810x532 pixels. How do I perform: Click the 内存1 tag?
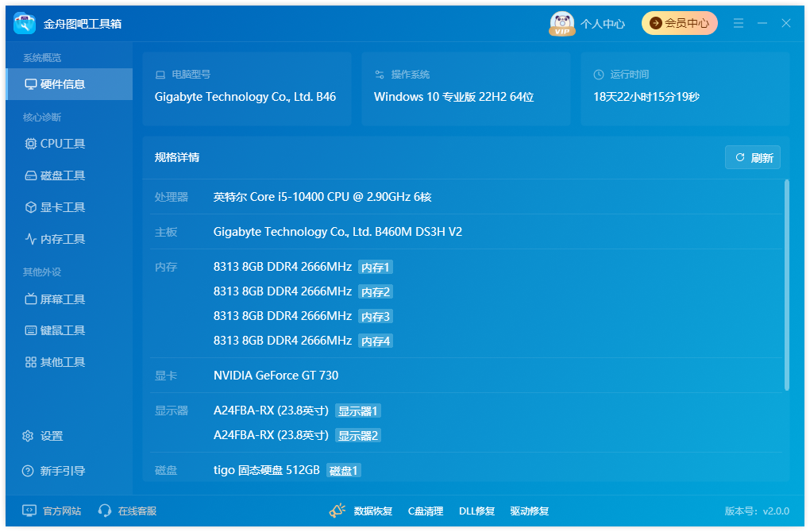click(x=376, y=268)
